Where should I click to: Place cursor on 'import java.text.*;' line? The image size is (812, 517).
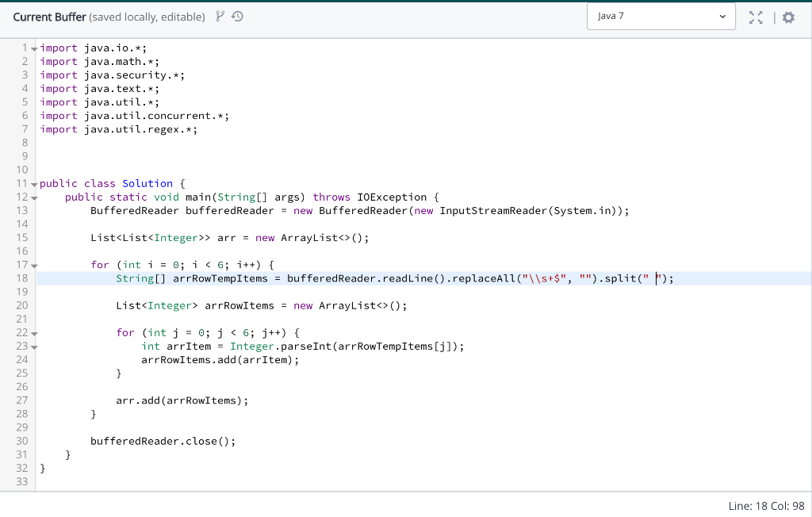tap(99, 89)
